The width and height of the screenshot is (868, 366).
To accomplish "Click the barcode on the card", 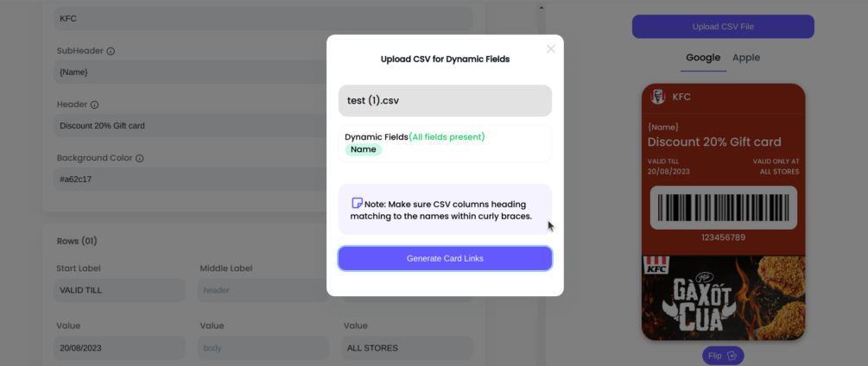I will tap(723, 210).
